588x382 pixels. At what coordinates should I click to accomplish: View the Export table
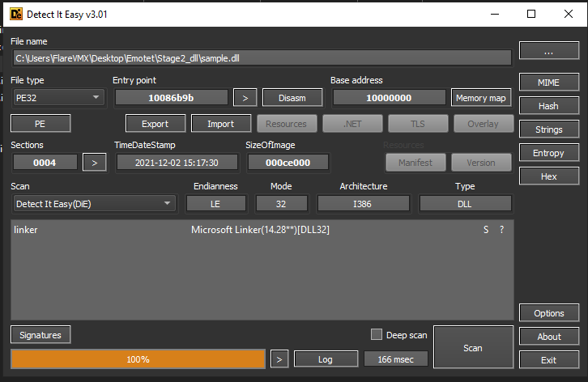(156, 123)
